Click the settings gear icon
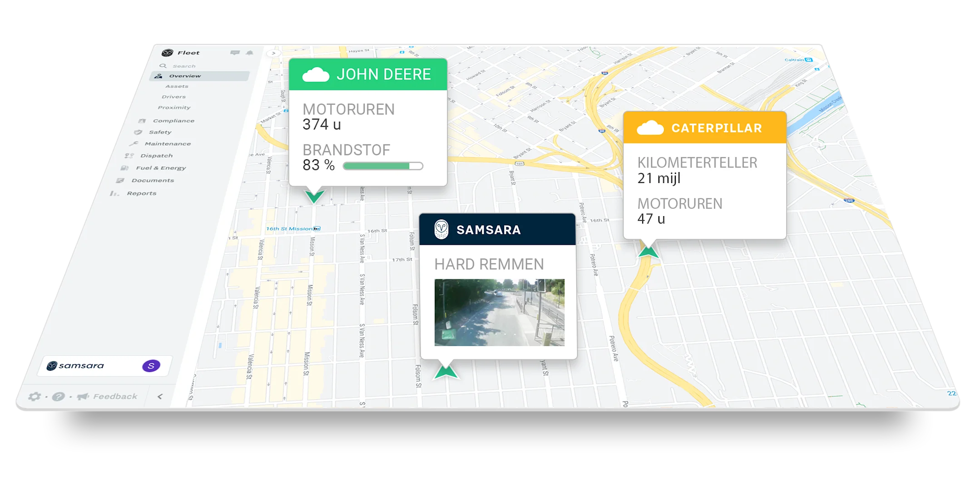 [x=35, y=396]
